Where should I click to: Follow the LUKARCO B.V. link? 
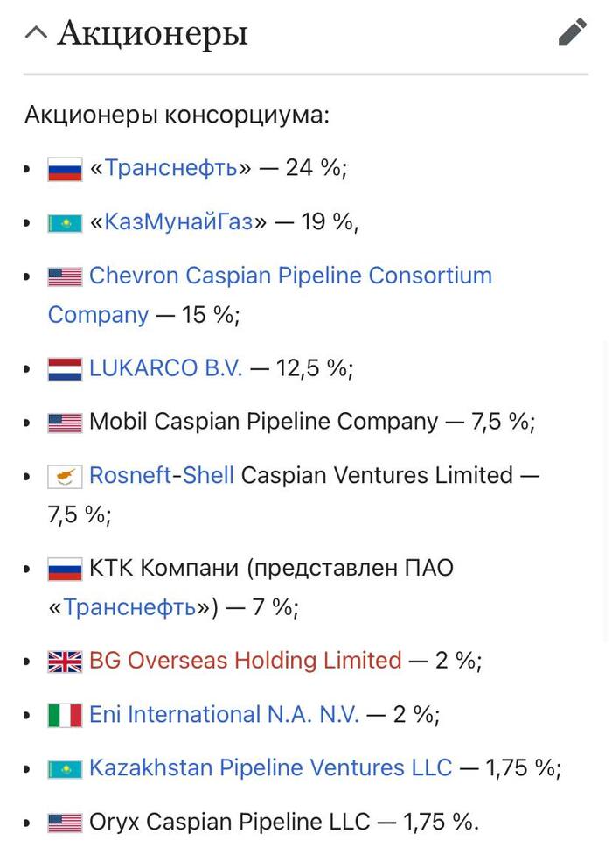166,368
